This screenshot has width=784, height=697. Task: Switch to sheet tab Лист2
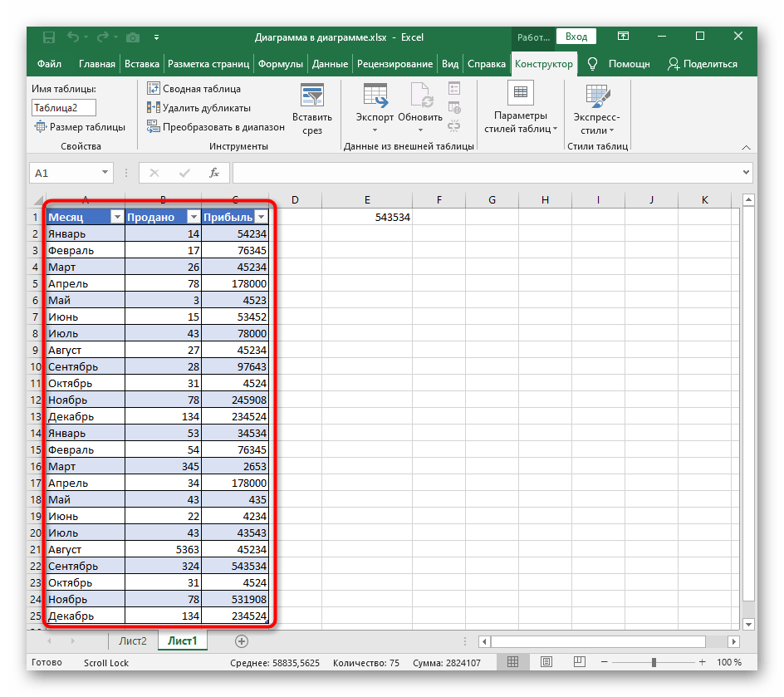[x=133, y=641]
